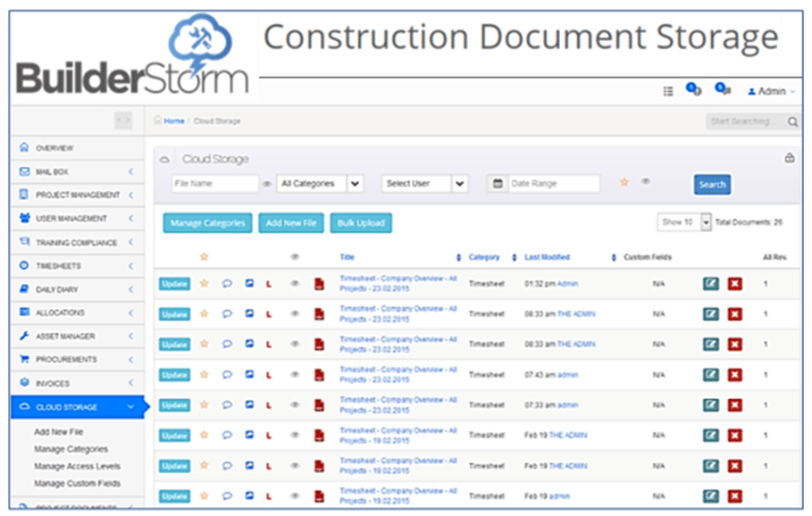This screenshot has height=516, width=812.
Task: Click the blue image icon in 07:33 am row
Action: (249, 404)
